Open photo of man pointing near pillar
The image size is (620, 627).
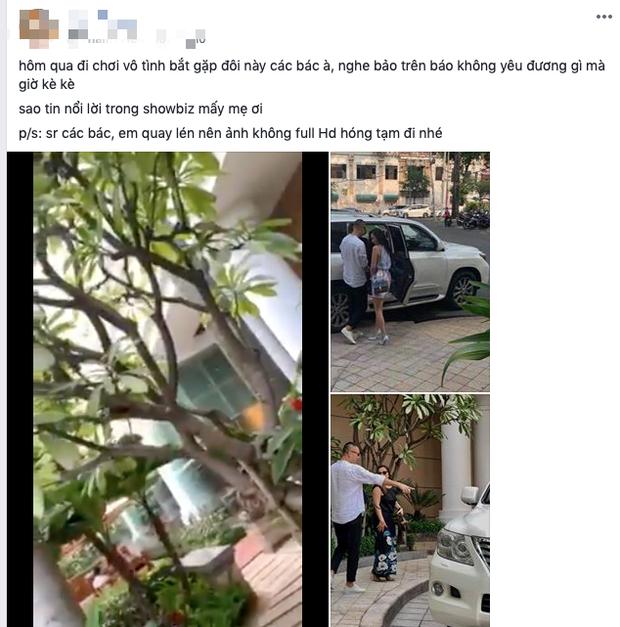point(410,511)
